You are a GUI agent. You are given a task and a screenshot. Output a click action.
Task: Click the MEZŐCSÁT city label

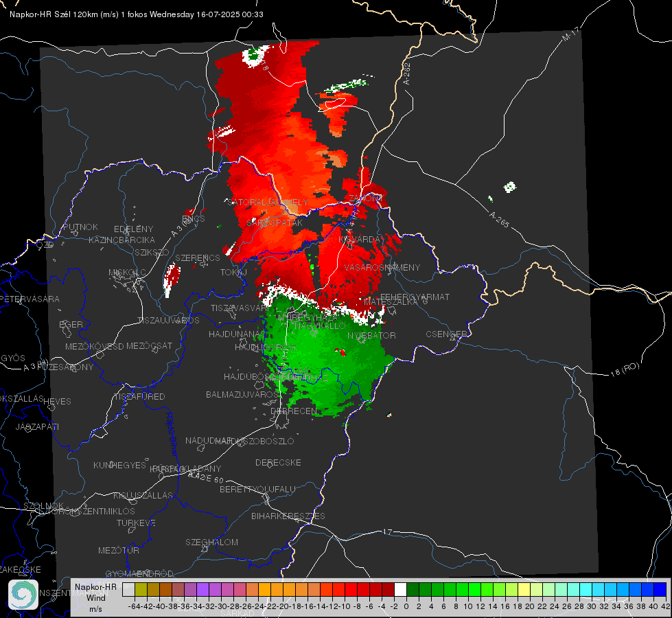[x=149, y=345]
